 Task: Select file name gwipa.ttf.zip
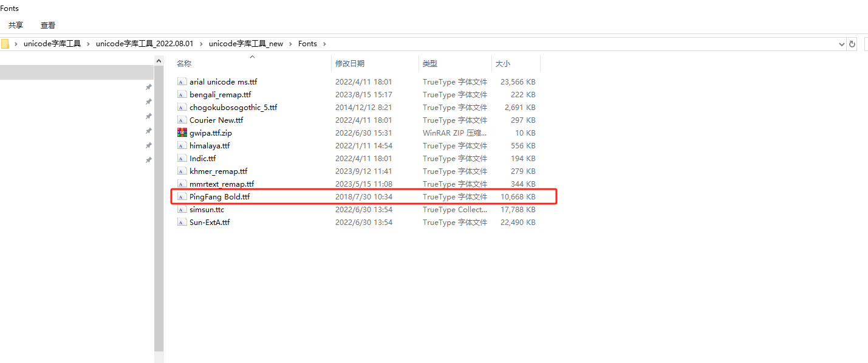pyautogui.click(x=211, y=133)
